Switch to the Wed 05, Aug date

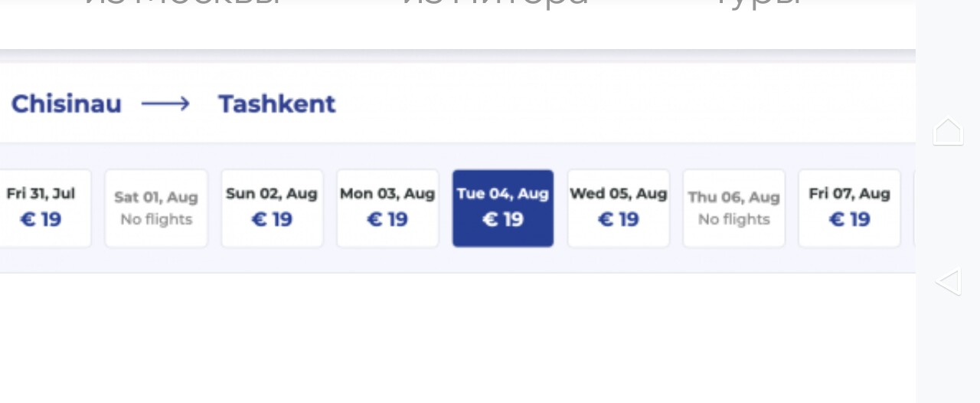(x=619, y=208)
